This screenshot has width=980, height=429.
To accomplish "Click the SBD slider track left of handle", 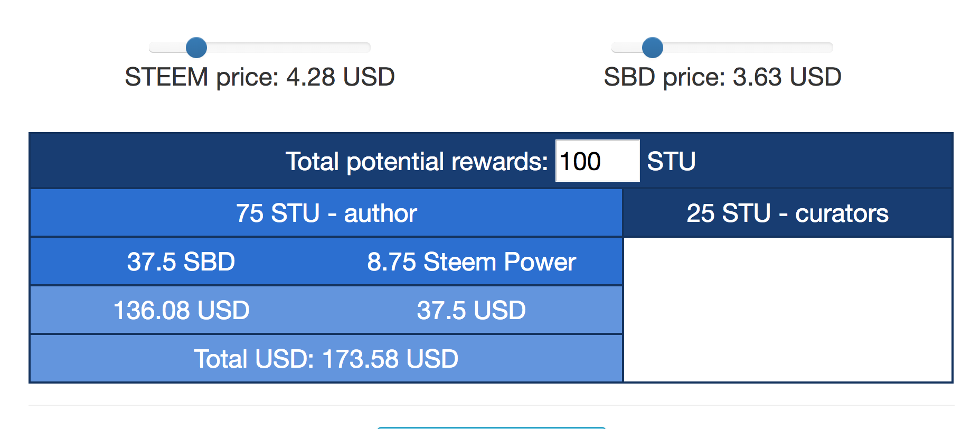I will tap(627, 48).
